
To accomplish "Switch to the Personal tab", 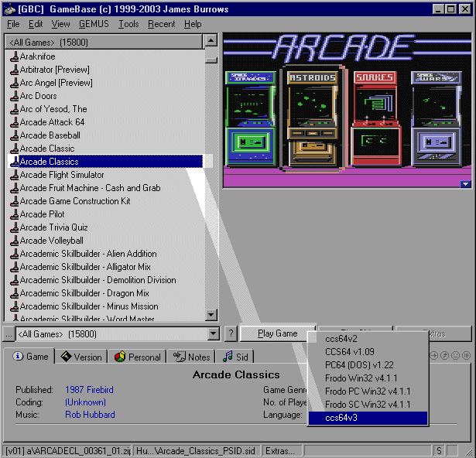I will point(137,357).
